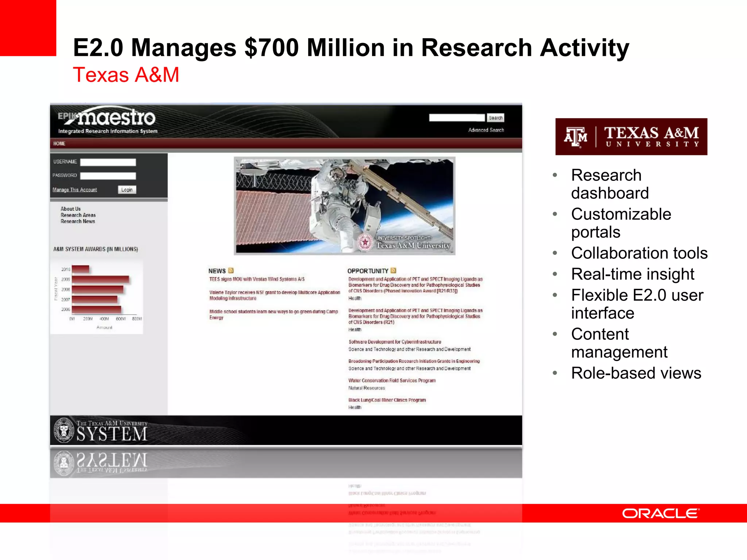
Task: Click the Customizable portals bullet text
Action: pos(621,223)
